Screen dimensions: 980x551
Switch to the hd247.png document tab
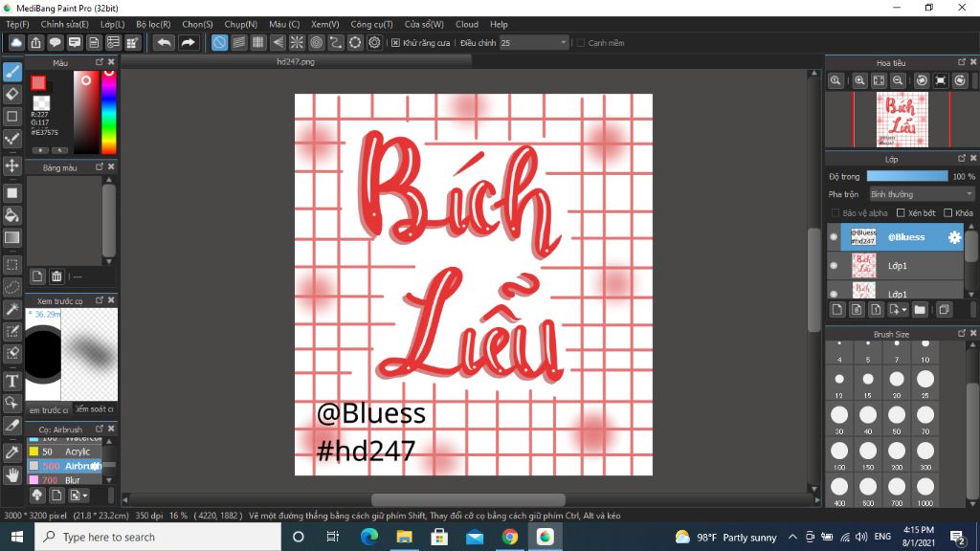click(x=296, y=62)
